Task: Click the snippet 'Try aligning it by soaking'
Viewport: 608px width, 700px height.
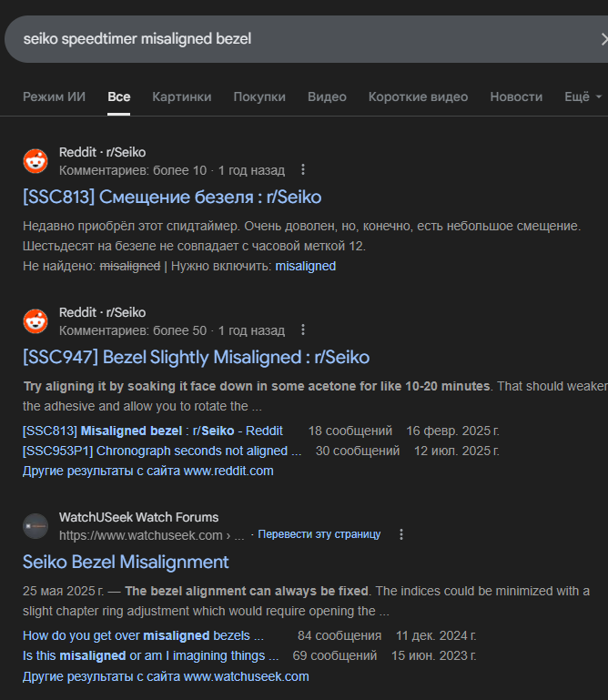Action: 315,396
